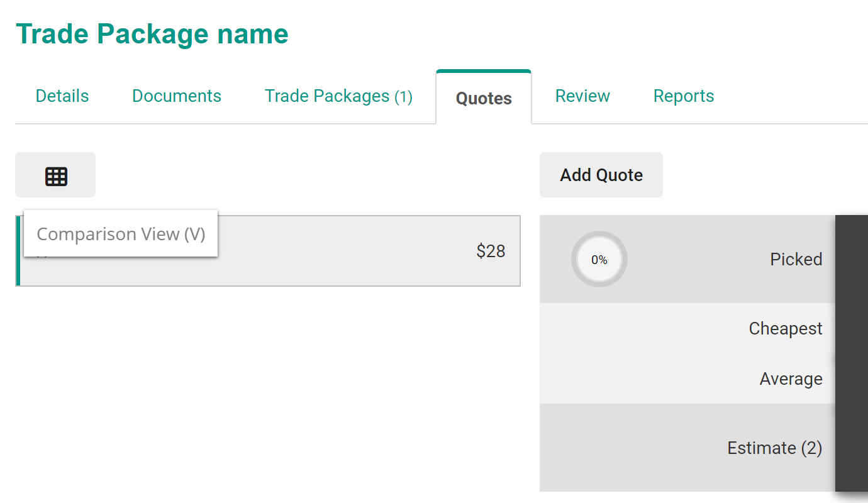
Task: Select the Quotes tab
Action: click(484, 98)
